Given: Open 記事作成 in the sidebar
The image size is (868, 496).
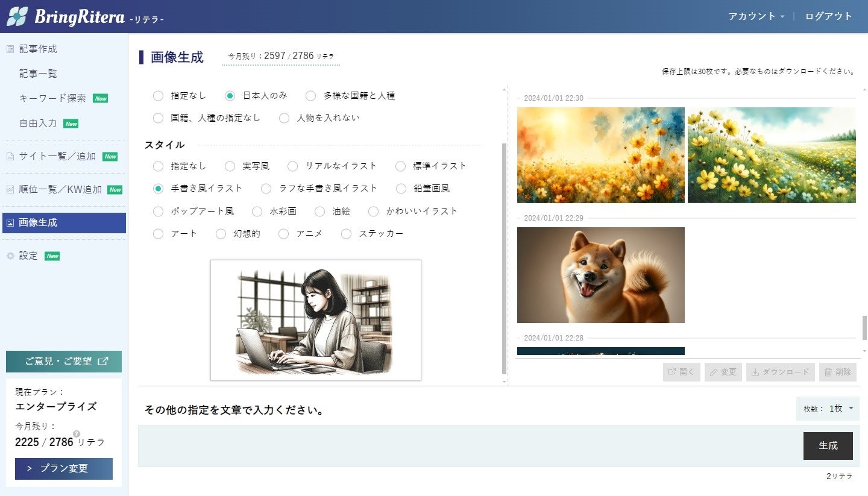Looking at the screenshot, I should pyautogui.click(x=38, y=49).
